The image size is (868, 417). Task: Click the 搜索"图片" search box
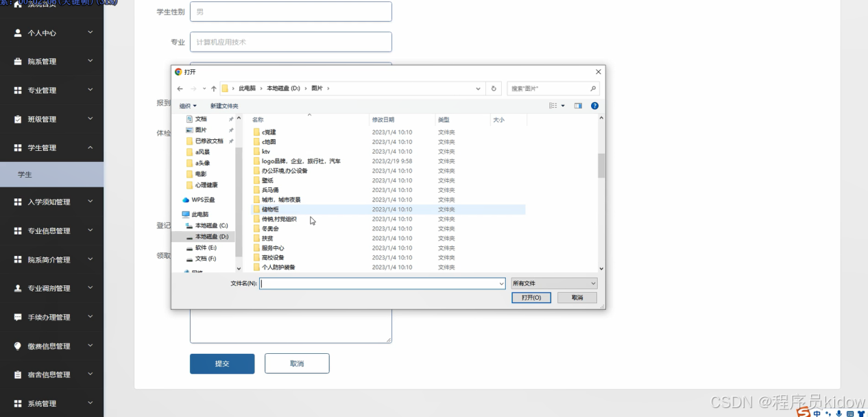[x=553, y=88]
